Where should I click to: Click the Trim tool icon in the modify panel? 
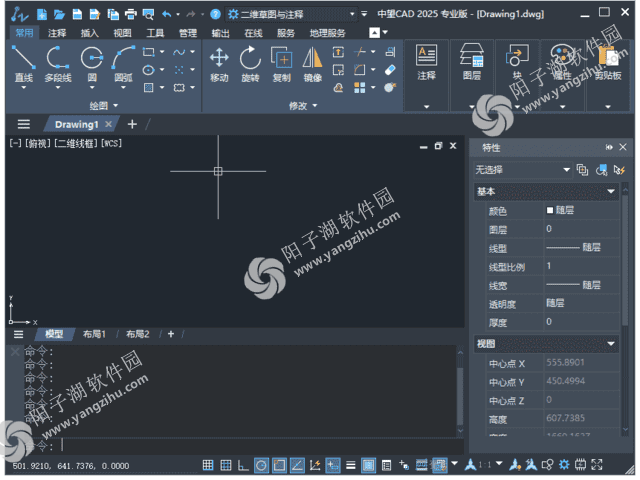pos(360,52)
